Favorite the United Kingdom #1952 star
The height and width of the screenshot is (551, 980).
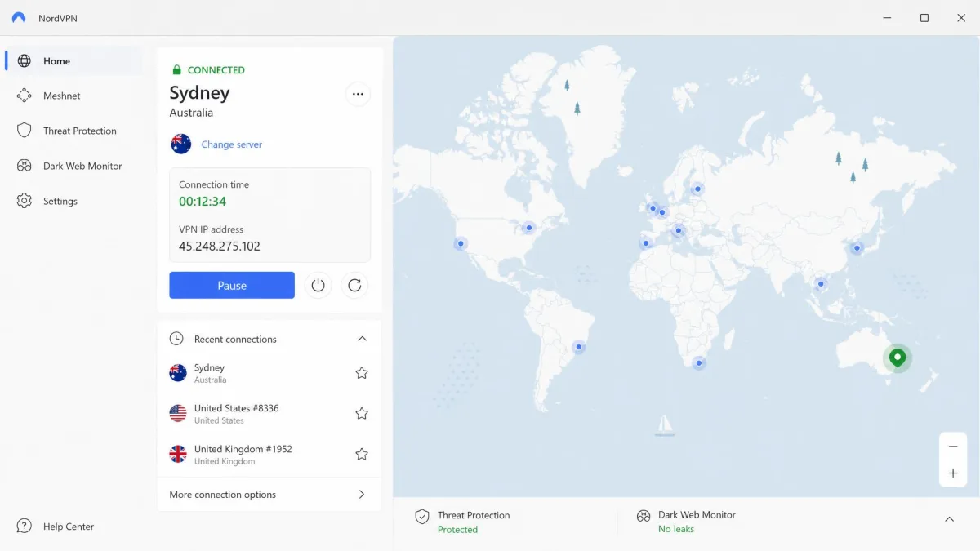pyautogui.click(x=362, y=455)
